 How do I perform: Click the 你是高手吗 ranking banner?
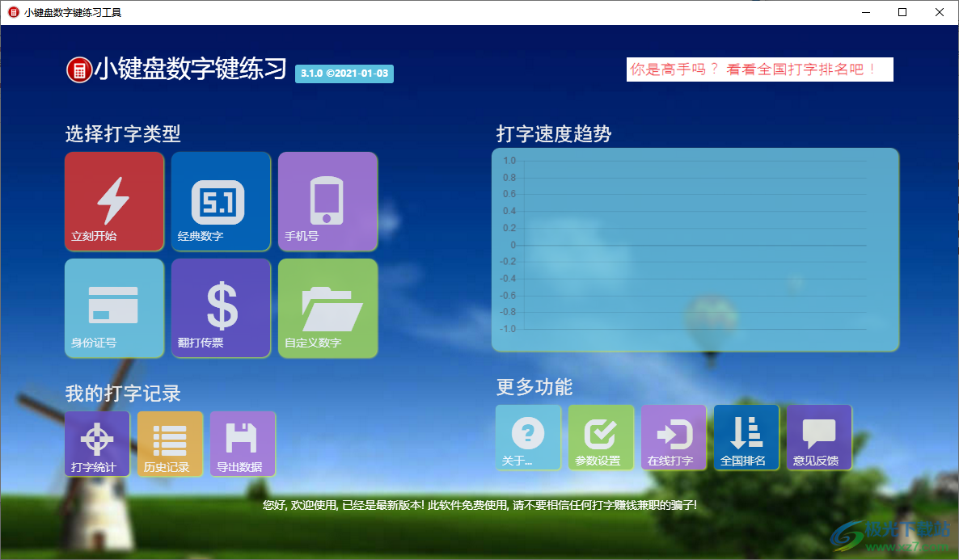(x=759, y=69)
